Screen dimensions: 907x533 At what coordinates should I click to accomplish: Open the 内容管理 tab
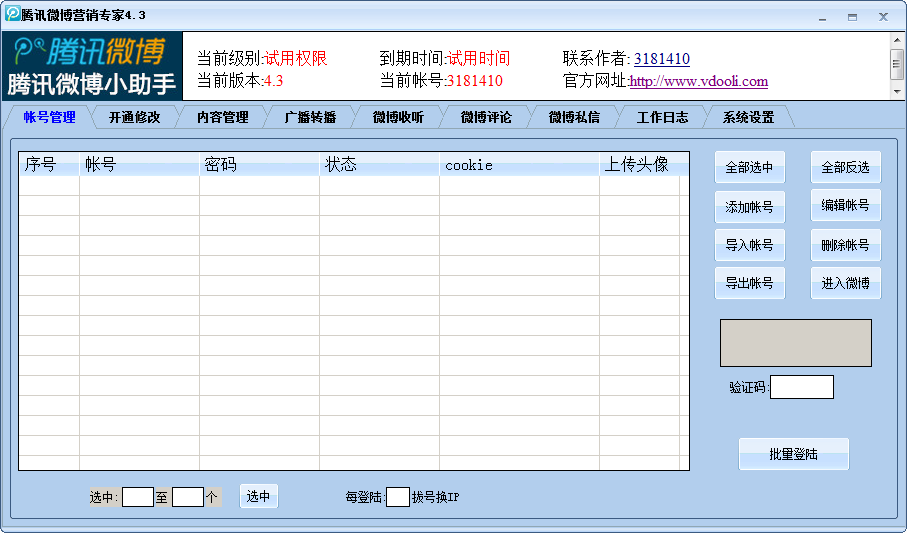(223, 117)
